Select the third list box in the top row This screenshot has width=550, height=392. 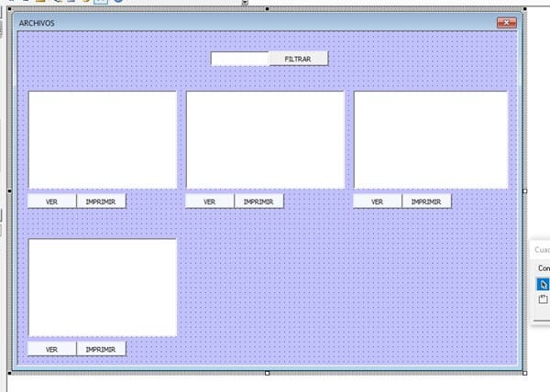click(431, 140)
